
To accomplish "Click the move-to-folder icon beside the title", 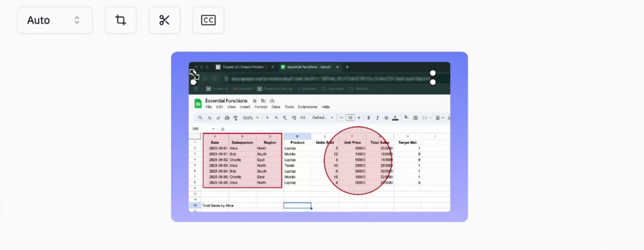I will (263, 101).
